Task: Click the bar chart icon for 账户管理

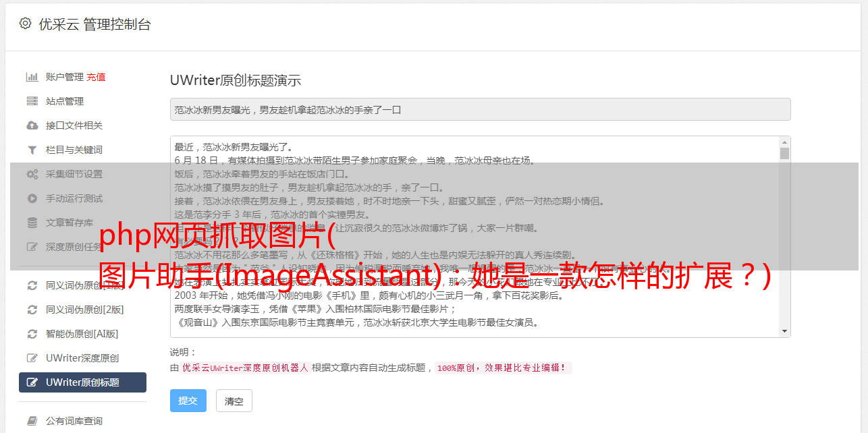Action: 32,77
